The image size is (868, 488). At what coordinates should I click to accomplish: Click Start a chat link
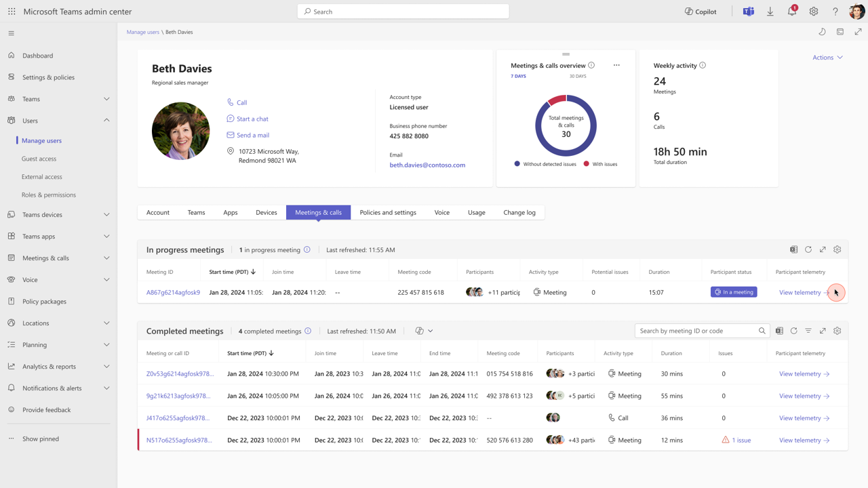(252, 119)
